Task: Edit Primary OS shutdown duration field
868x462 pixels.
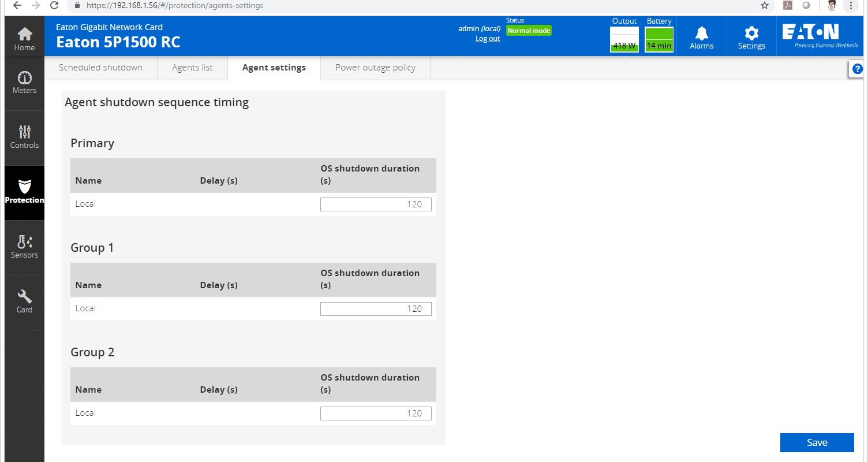Action: pos(376,204)
